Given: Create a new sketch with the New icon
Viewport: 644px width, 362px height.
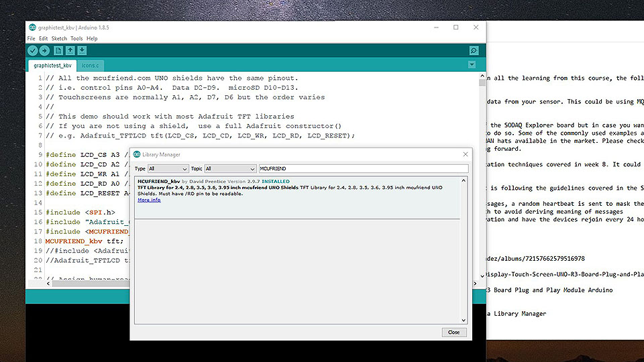Looking at the screenshot, I should pos(58,50).
